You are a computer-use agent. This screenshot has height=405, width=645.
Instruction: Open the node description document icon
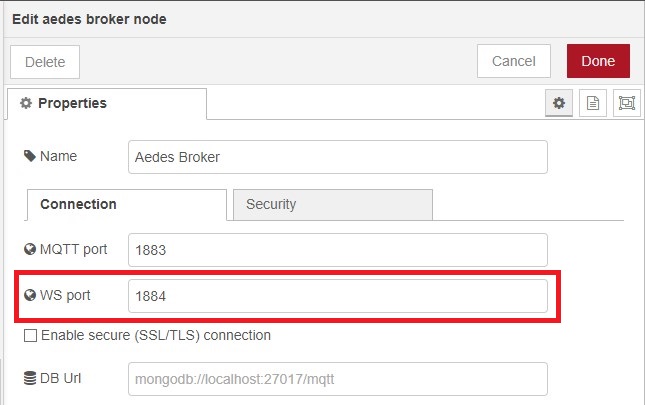coord(593,103)
